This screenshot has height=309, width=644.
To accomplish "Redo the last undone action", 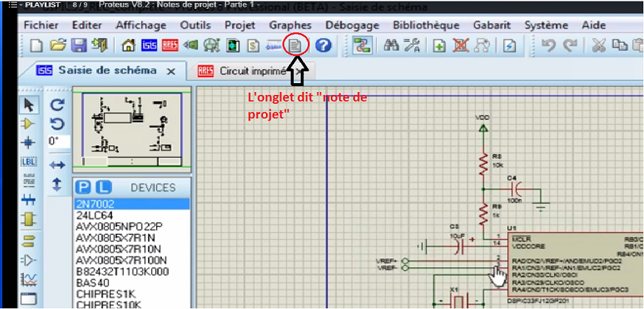I will click(570, 46).
